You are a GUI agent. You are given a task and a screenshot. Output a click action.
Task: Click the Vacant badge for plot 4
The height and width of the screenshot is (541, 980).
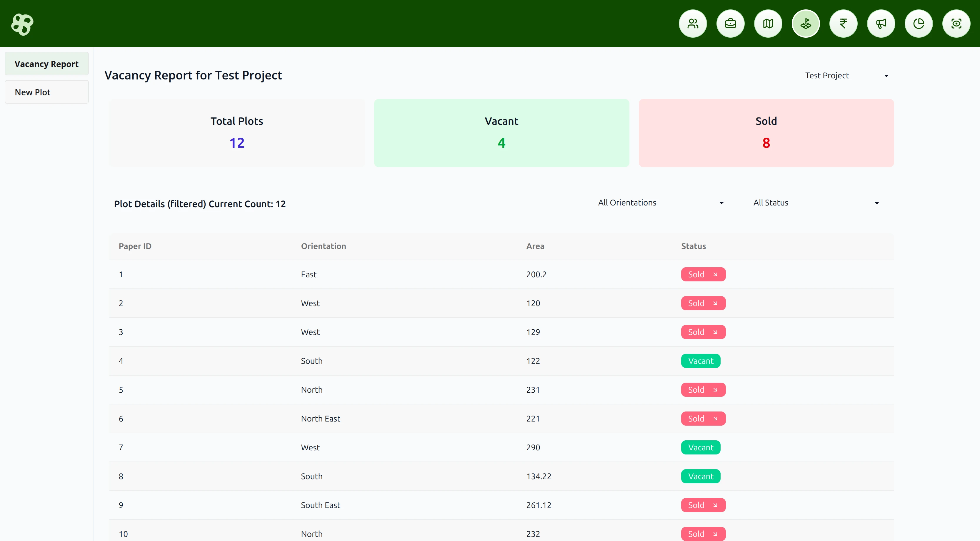click(700, 361)
